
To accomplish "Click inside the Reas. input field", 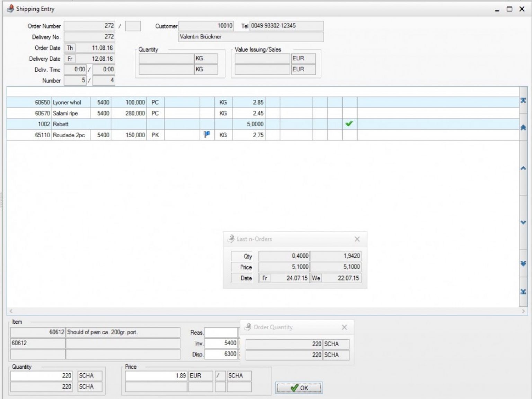I will 221,332.
